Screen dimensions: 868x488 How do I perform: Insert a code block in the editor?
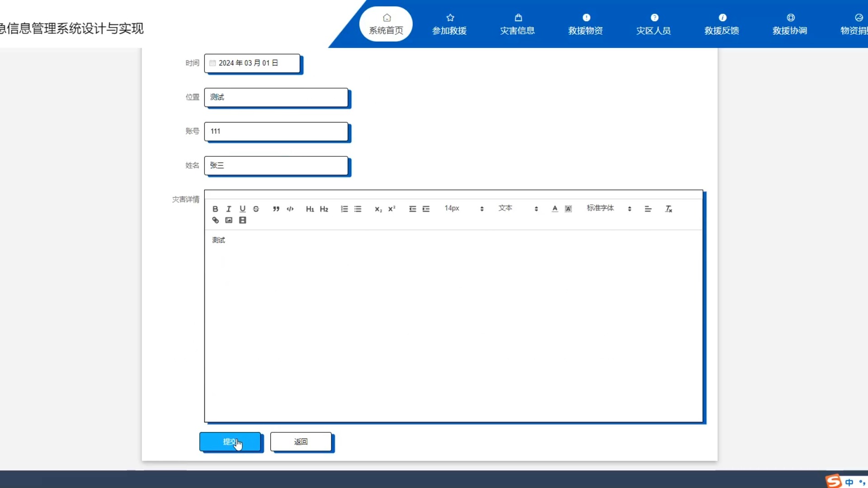click(x=290, y=209)
